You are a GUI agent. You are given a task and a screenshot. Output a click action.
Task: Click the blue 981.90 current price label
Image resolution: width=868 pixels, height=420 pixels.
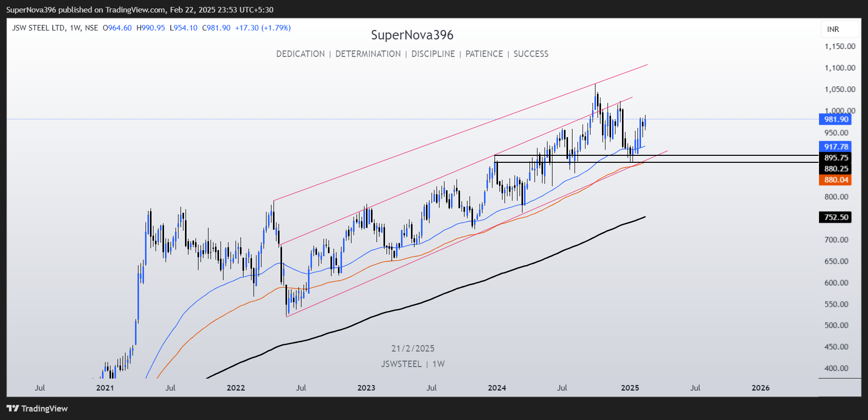[x=835, y=119]
